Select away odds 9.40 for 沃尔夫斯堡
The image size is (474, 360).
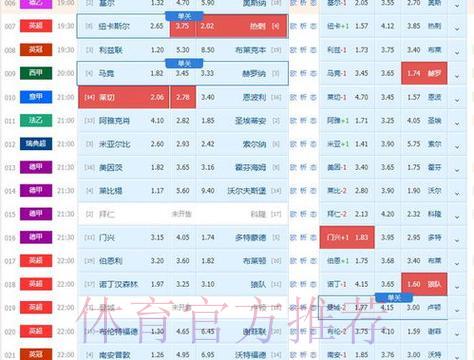pyautogui.click(x=208, y=191)
